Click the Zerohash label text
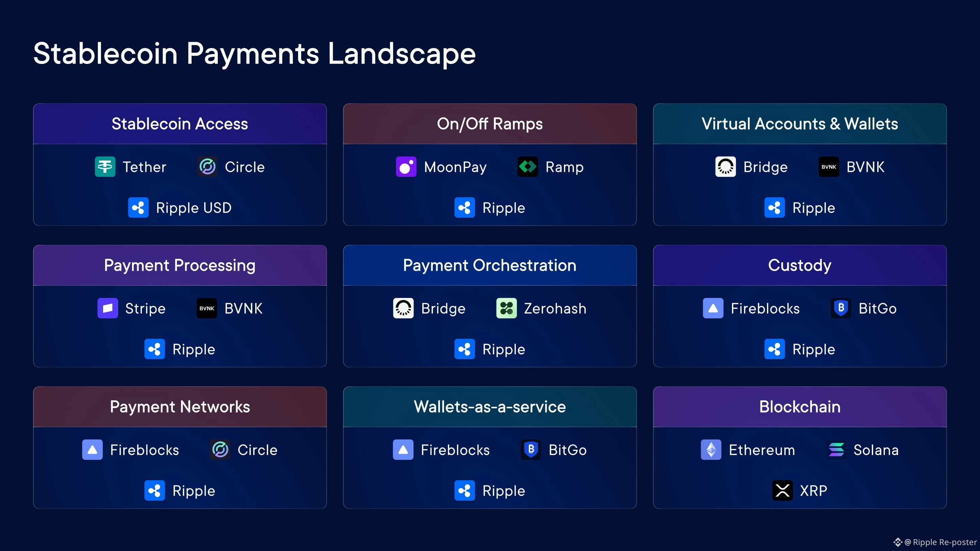Screen dimensions: 980x551 click(555, 308)
